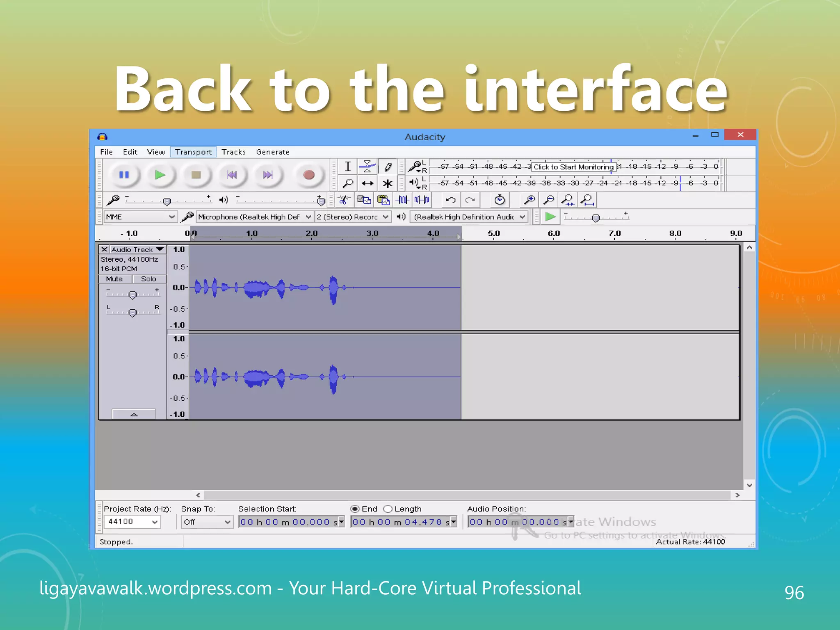Click the Fit Selection zoom icon
This screenshot has width=840, height=630.
(x=568, y=200)
